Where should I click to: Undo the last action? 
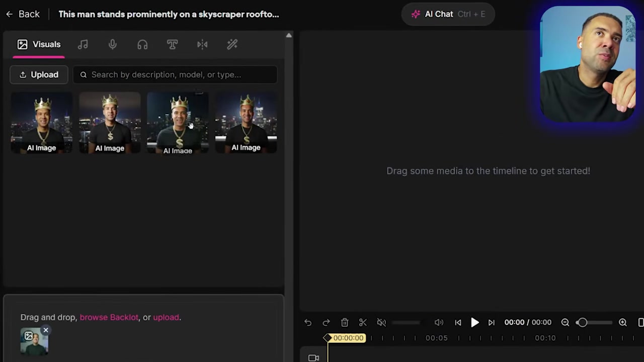308,322
